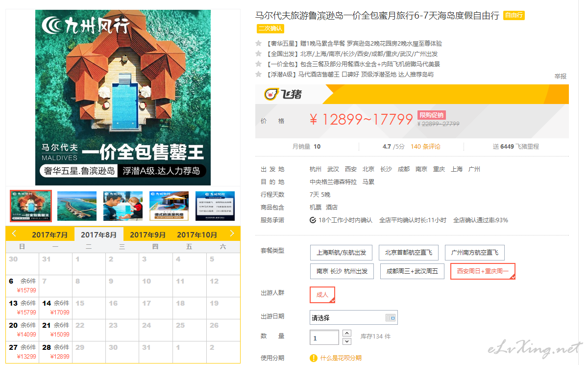Click departure city 西安

point(351,169)
